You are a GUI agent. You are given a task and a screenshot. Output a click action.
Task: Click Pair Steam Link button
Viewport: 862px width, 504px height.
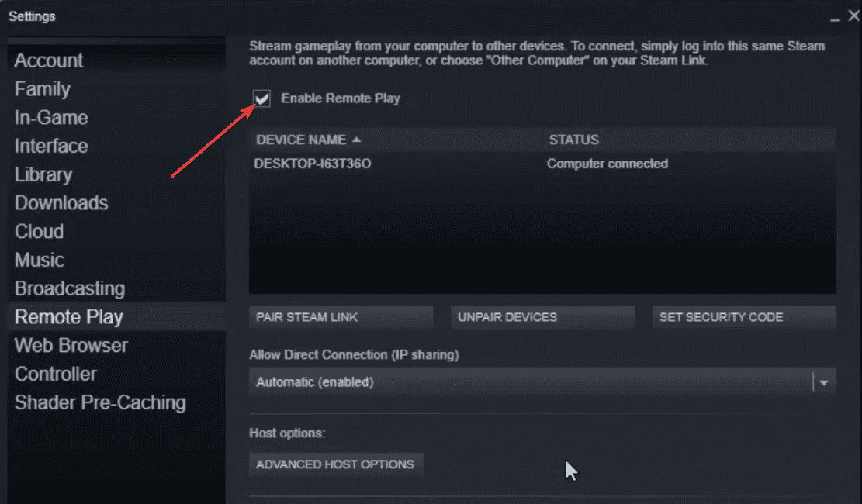(x=341, y=317)
